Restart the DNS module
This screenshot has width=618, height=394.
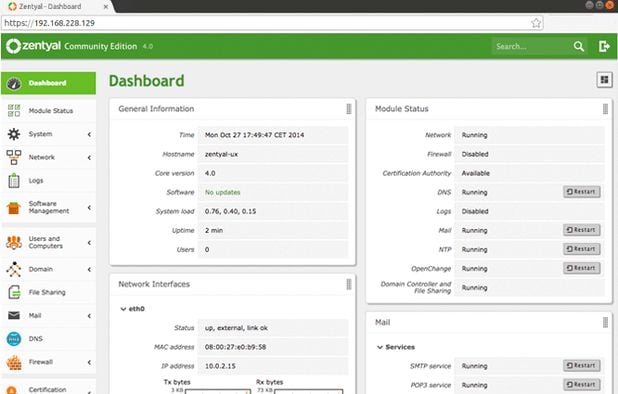(x=582, y=192)
